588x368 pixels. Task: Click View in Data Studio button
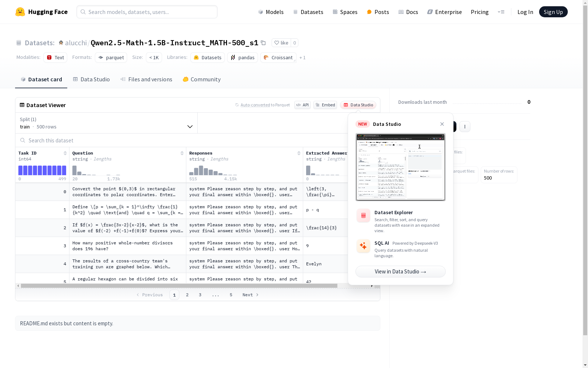401,272
